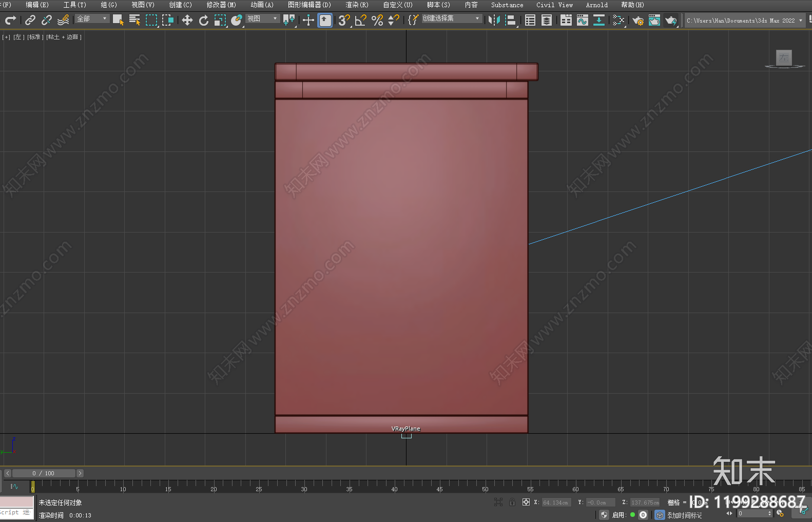The image size is (812, 522).
Task: Activate the Select and Scale tool
Action: click(x=220, y=20)
